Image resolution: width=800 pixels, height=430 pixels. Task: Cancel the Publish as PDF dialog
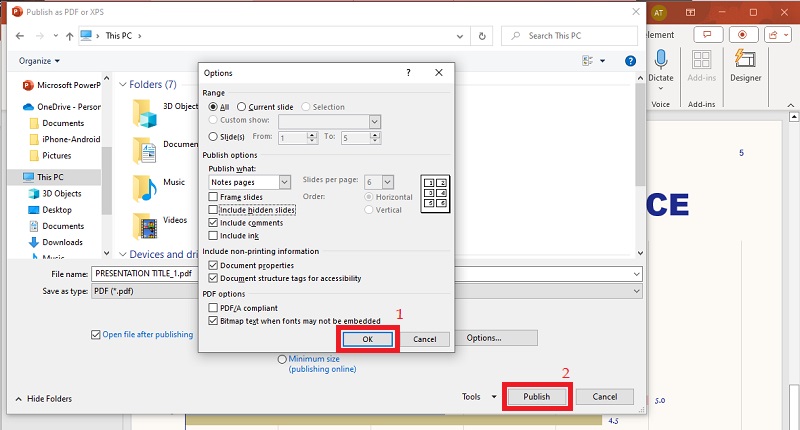(x=605, y=396)
